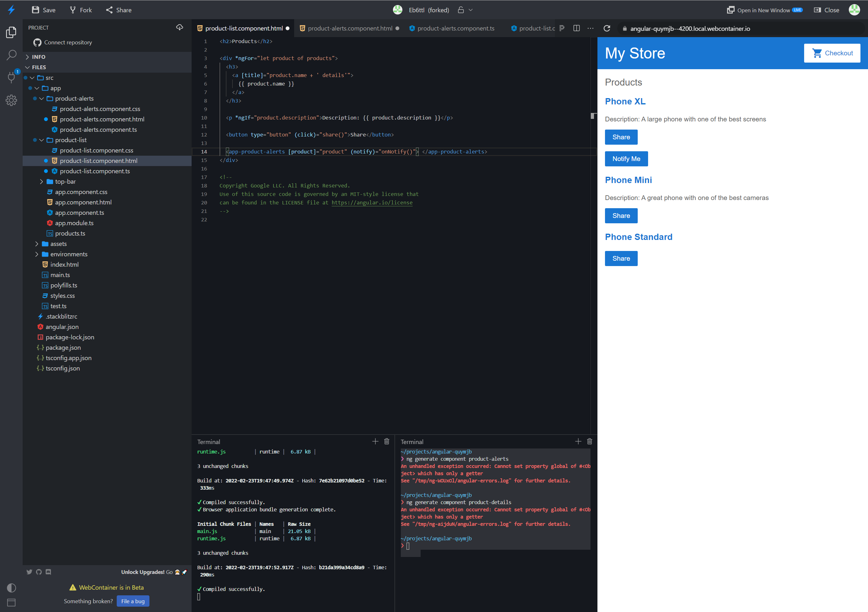Image resolution: width=868 pixels, height=612 pixels.
Task: Toggle light theme with the contrast icon
Action: tap(11, 588)
